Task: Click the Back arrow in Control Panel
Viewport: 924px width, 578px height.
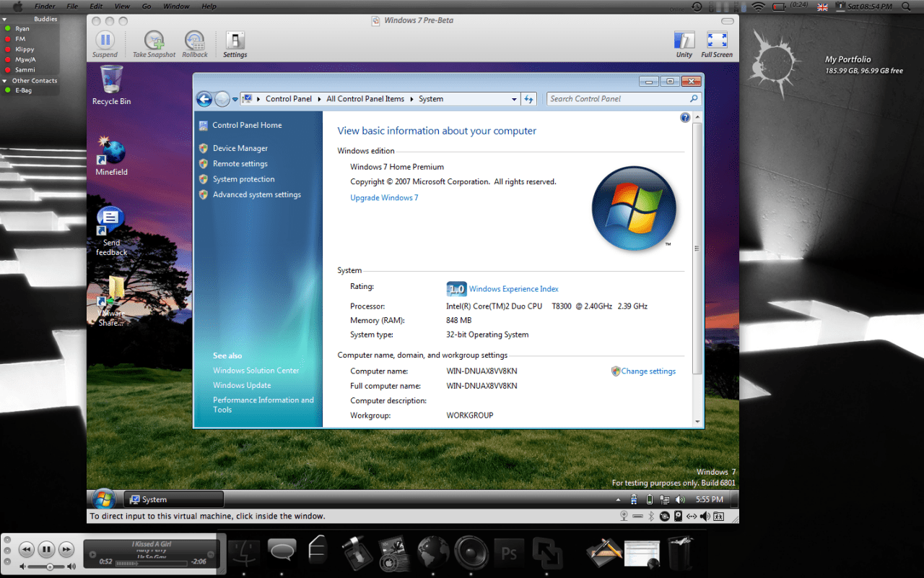Action: click(x=204, y=99)
